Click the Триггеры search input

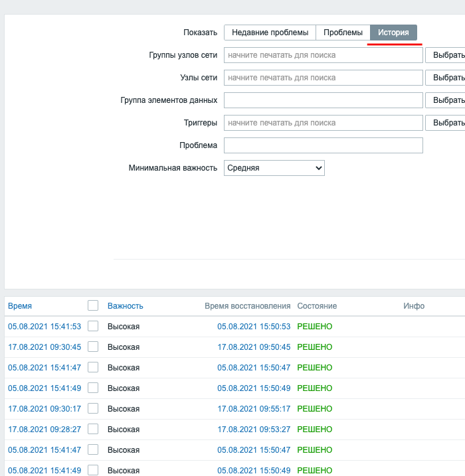pyautogui.click(x=324, y=123)
